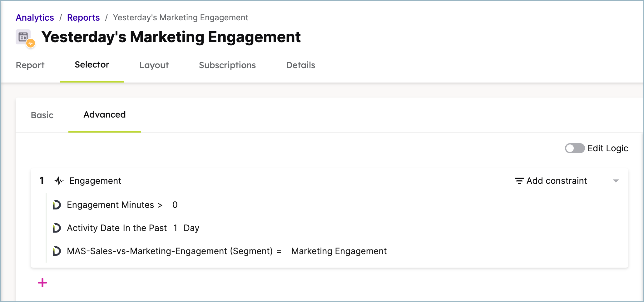Image resolution: width=644 pixels, height=302 pixels.
Task: Click the Yesterday's Marketing Engagement page title
Action: [171, 37]
